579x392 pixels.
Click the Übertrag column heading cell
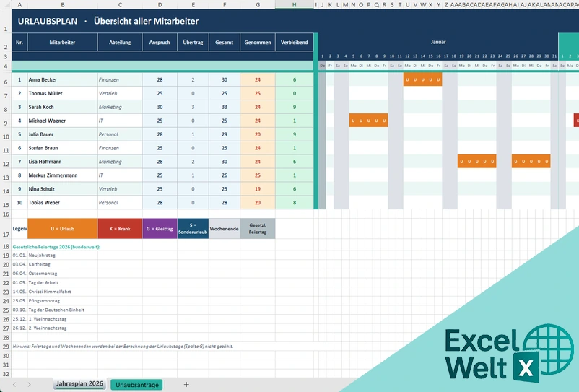pos(193,43)
